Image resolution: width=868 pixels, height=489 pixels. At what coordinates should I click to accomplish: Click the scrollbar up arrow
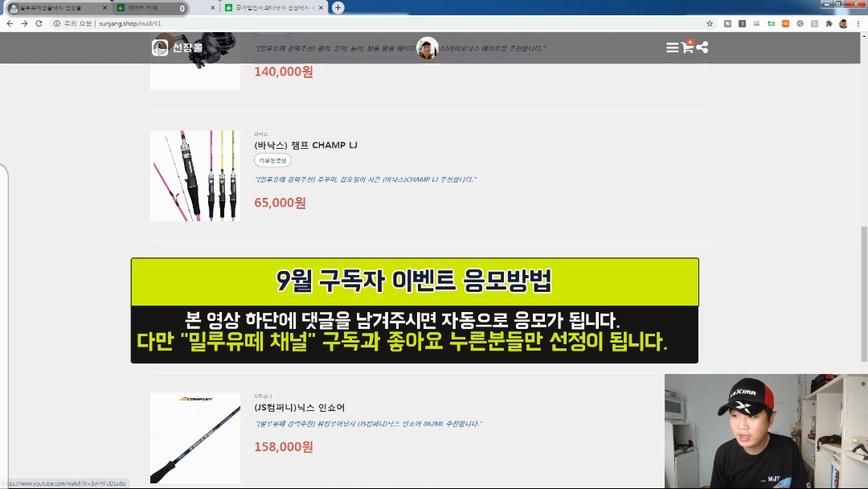pos(863,35)
